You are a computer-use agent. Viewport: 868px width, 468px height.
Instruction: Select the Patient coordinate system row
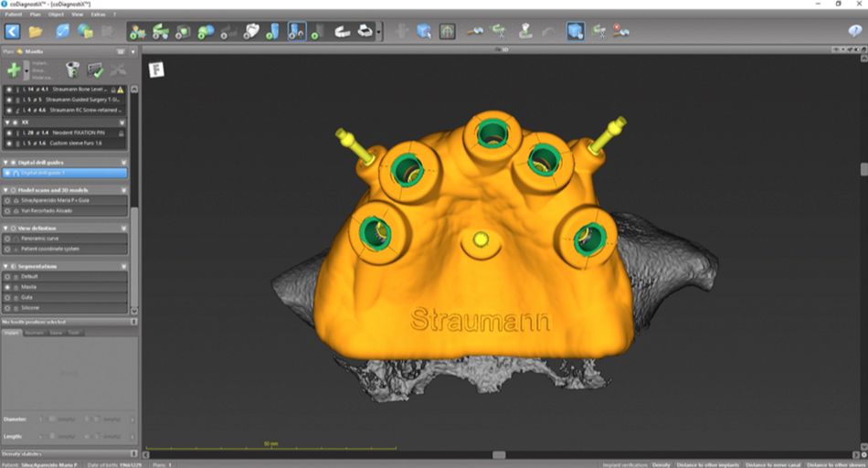point(65,250)
